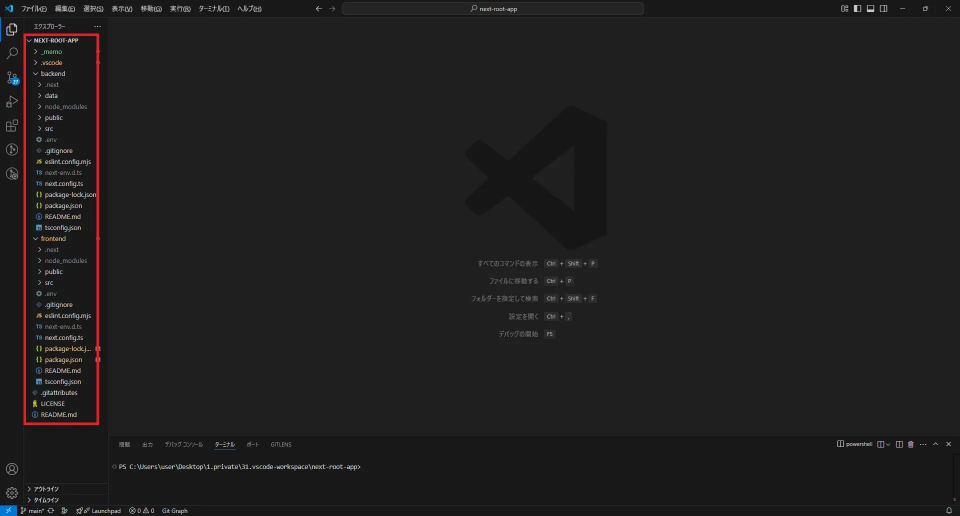Open the powershell terminal profile dropdown

888,444
